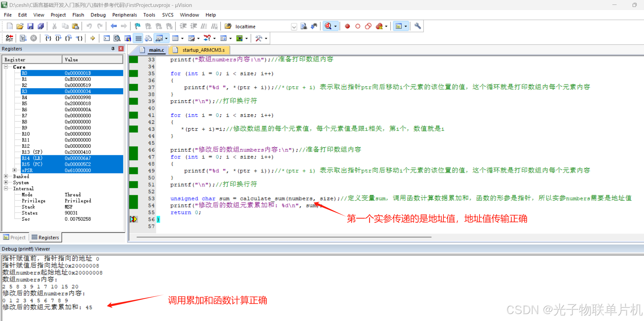Viewport: 644px width, 321px height.
Task: Navigate backwards with the blue left arrow
Action: (x=113, y=26)
